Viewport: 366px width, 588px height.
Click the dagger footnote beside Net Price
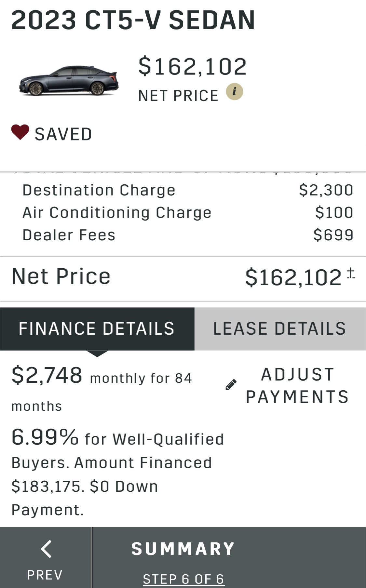pos(351,273)
